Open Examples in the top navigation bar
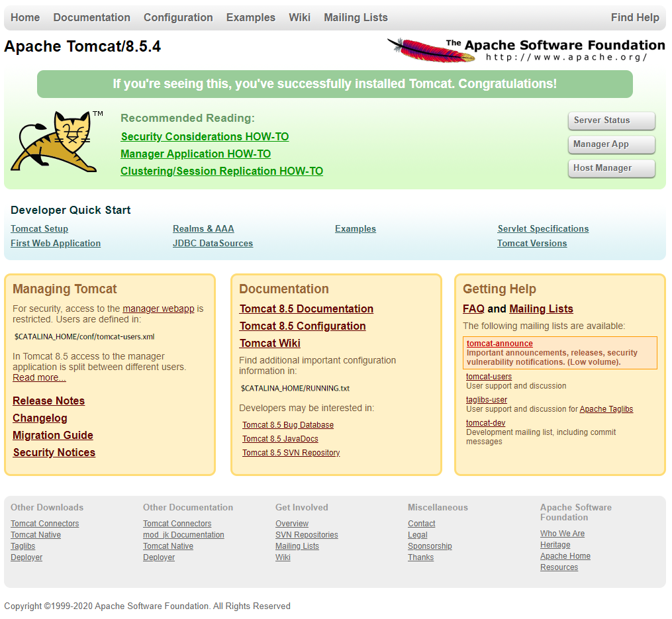Viewport: 672px width, 619px height. coord(251,18)
